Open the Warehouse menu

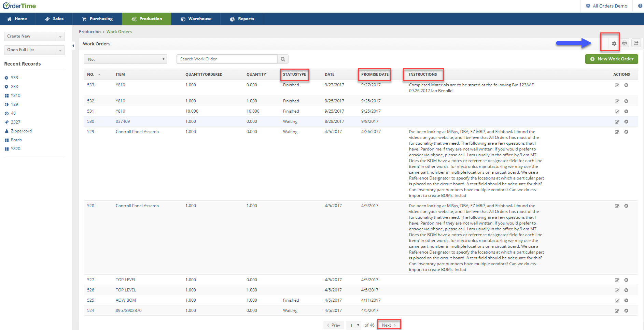tap(196, 19)
